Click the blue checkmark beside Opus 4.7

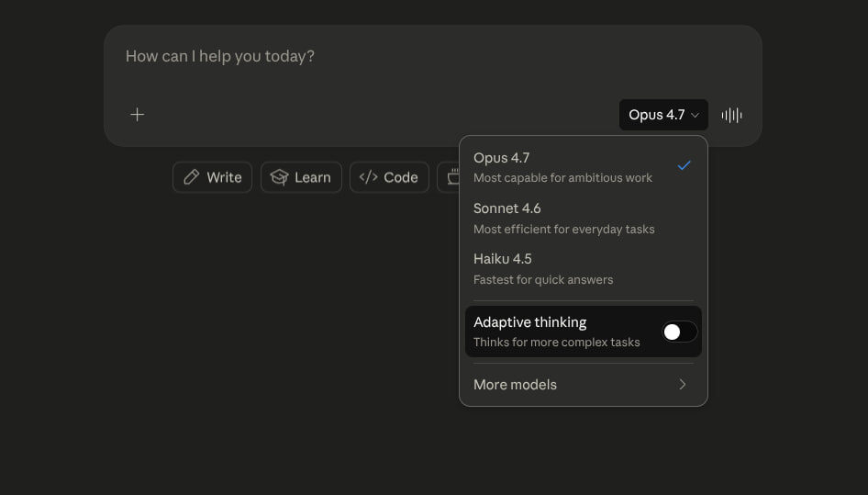pos(684,165)
